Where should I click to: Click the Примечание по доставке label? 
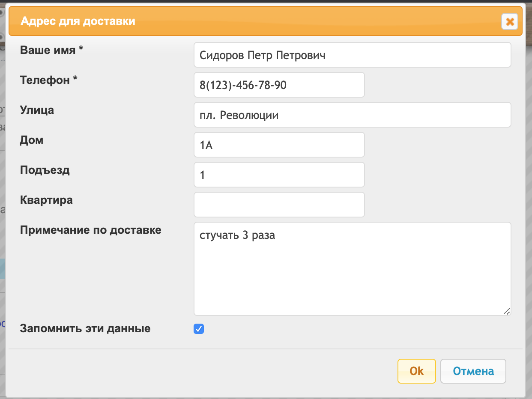tap(91, 230)
